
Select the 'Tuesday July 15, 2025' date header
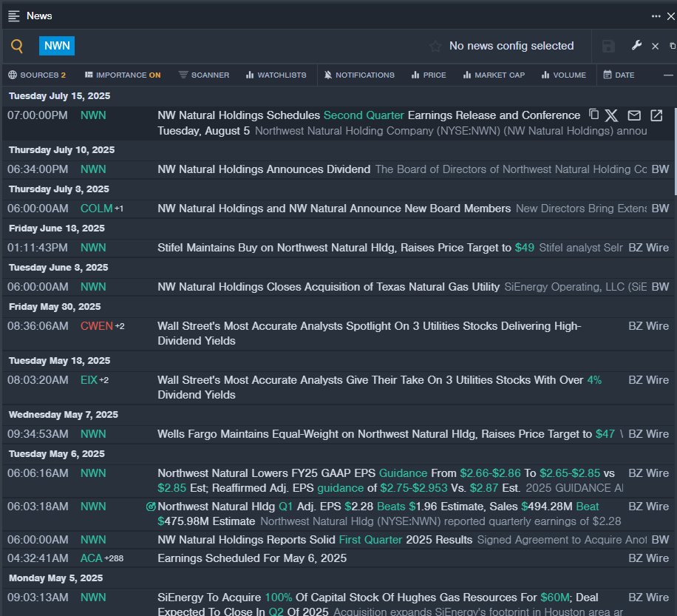click(60, 96)
